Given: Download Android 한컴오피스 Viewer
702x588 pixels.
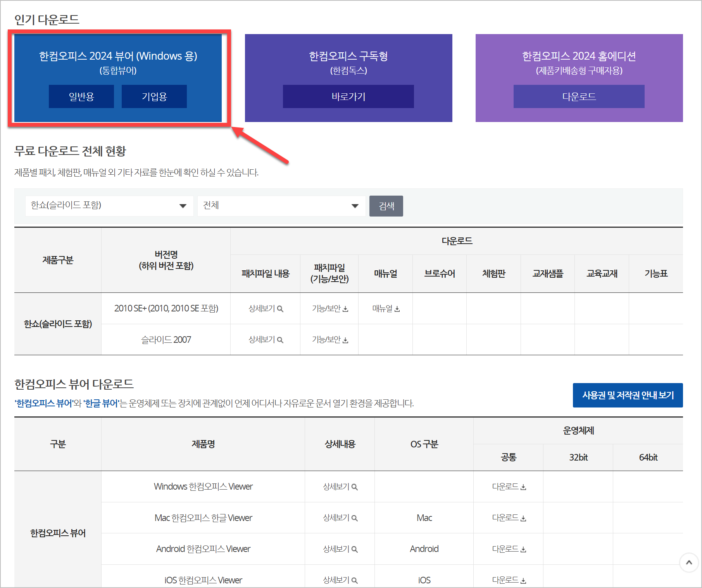Looking at the screenshot, I should 509,549.
